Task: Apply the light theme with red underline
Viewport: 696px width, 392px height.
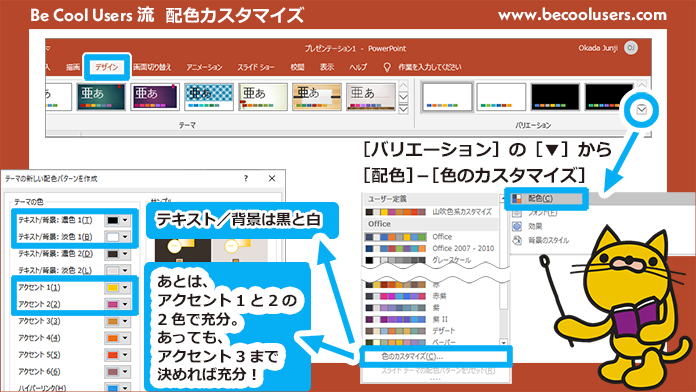Action: pos(371,96)
